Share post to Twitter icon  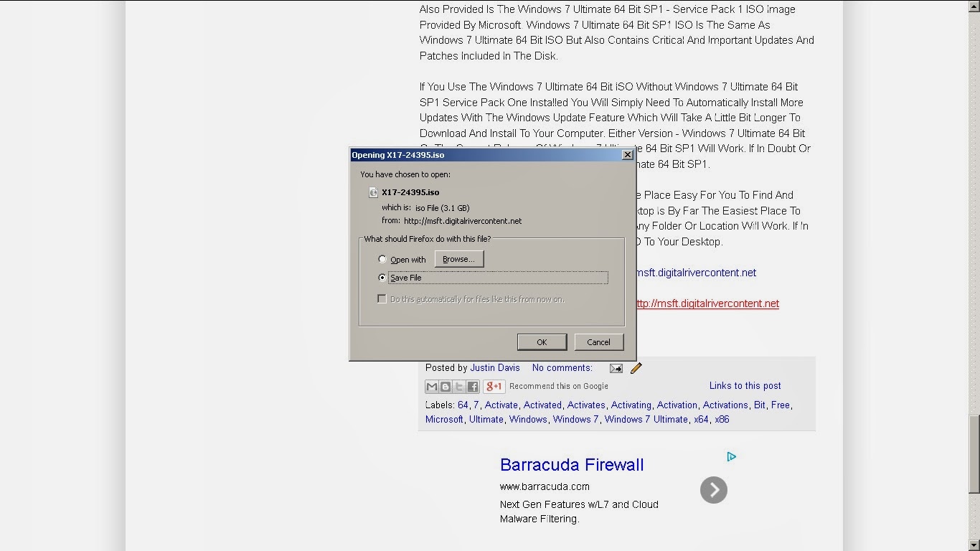click(x=459, y=387)
